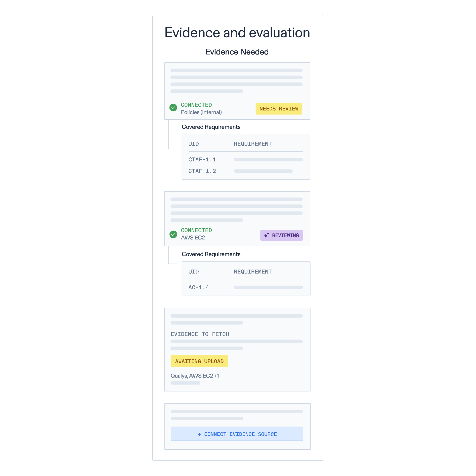
Task: Click Connect Evidence Source button
Action: [x=237, y=434]
